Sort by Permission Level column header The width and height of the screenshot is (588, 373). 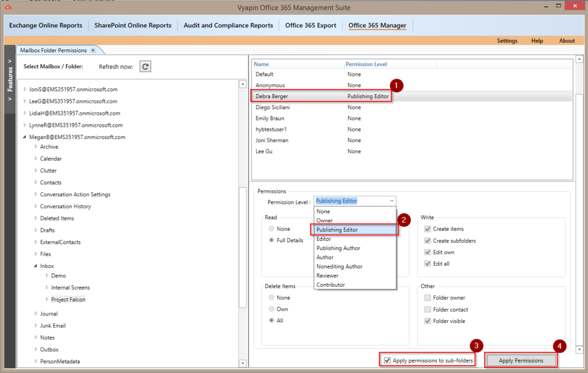pyautogui.click(x=390, y=64)
